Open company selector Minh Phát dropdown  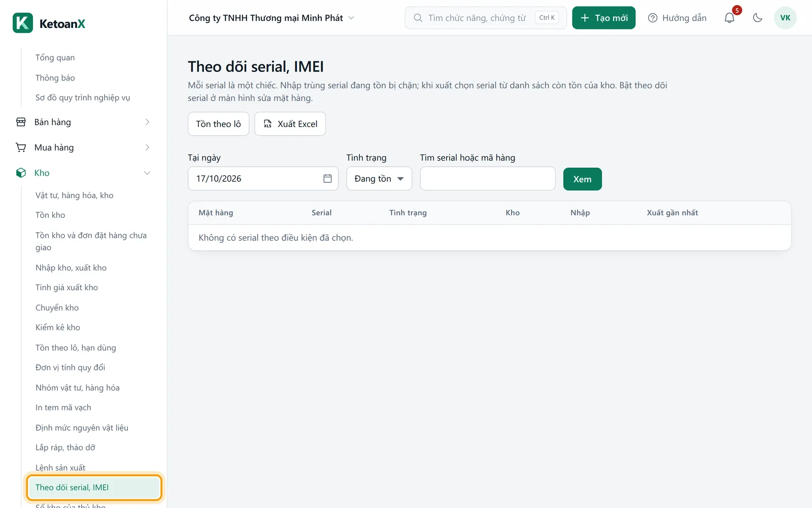[x=272, y=18]
